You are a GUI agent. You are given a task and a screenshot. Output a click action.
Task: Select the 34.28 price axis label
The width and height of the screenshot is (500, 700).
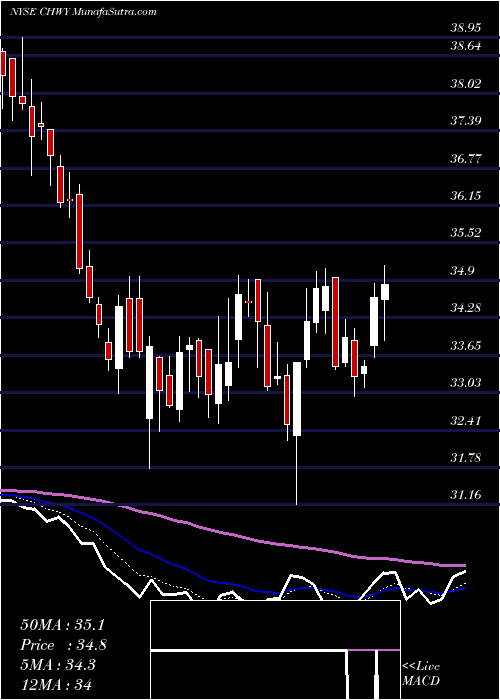tap(466, 308)
